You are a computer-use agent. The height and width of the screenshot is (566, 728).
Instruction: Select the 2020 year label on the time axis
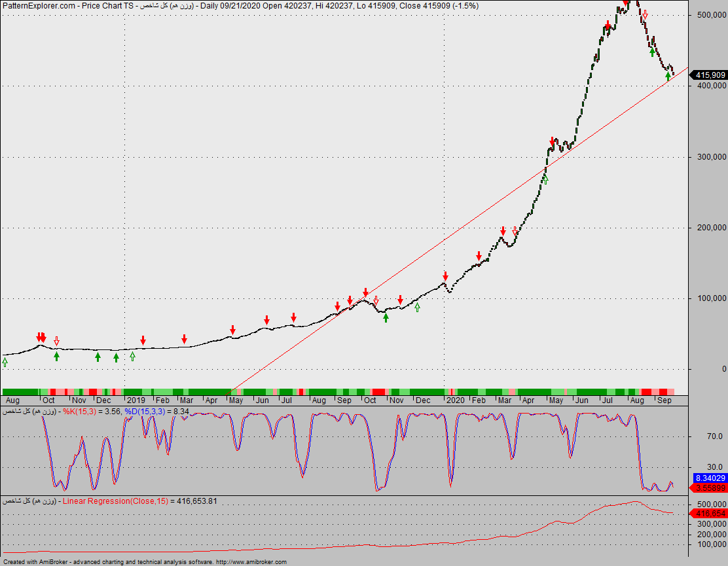pyautogui.click(x=455, y=400)
